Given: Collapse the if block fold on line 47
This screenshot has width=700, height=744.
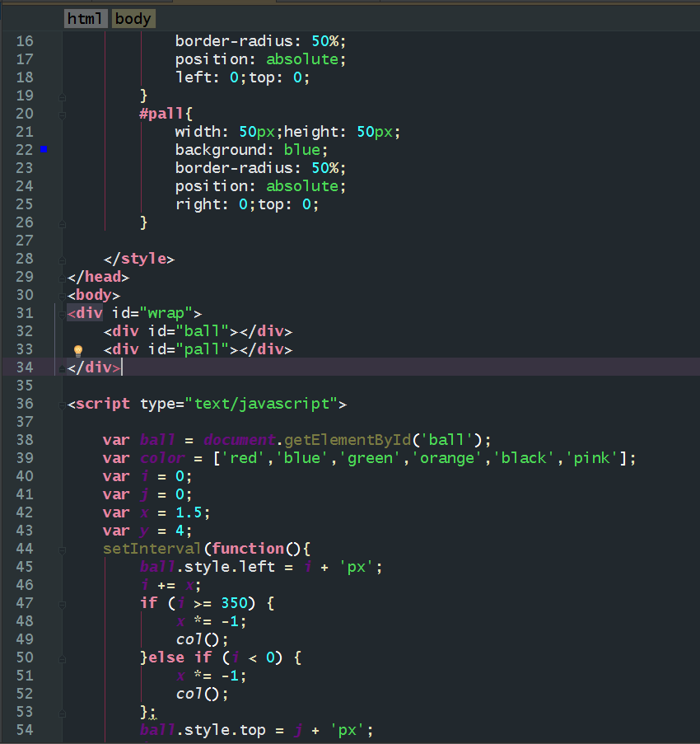Looking at the screenshot, I should pyautogui.click(x=62, y=605).
